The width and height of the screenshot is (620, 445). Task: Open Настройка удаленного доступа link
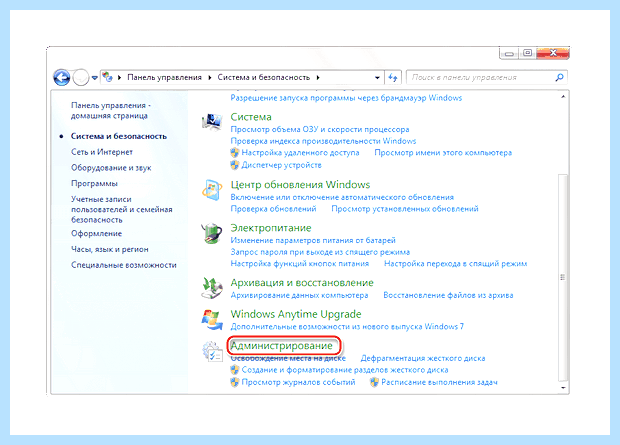click(300, 153)
